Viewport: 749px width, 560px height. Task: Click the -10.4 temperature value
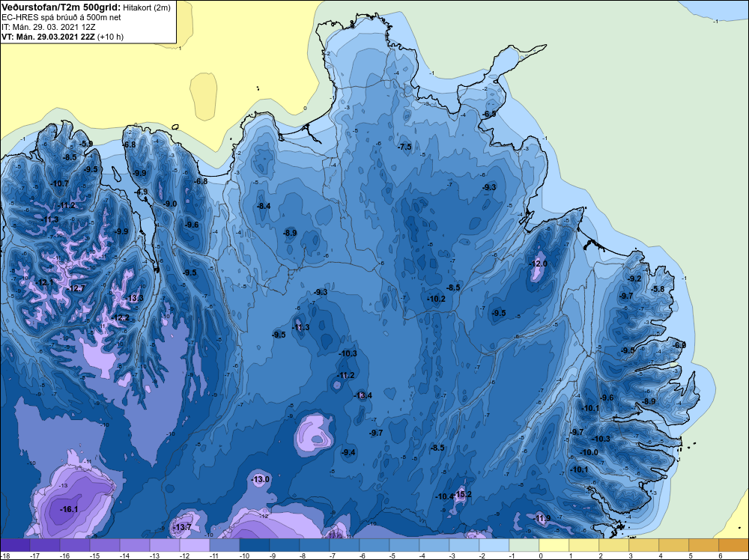tap(444, 496)
